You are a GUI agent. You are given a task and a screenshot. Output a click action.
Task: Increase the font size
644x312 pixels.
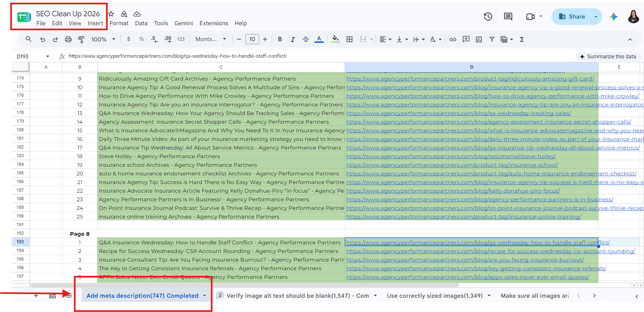click(265, 39)
